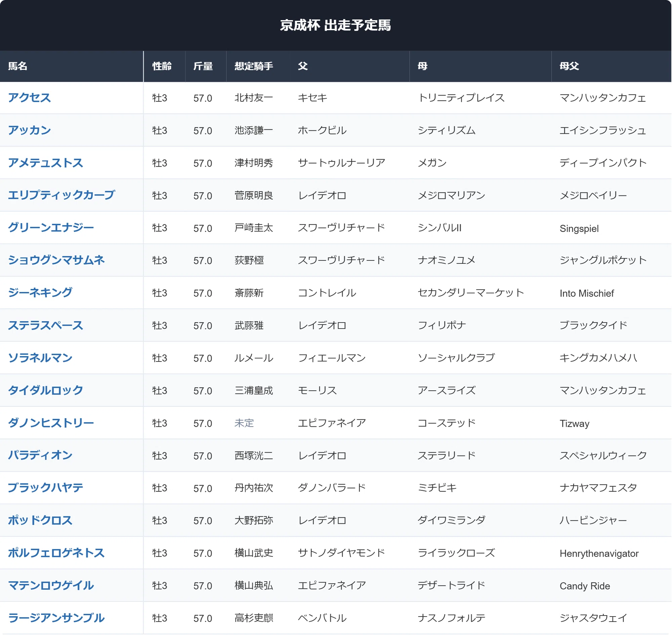Select the ポッドクロス link

40,520
